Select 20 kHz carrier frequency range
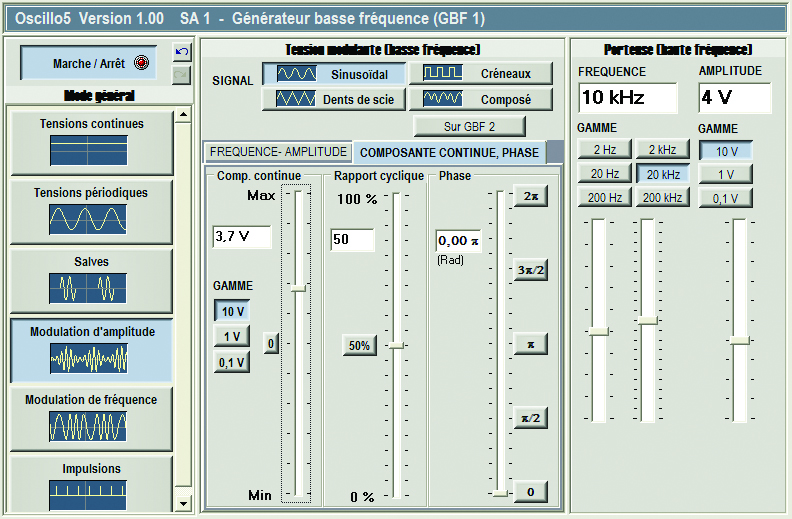This screenshot has height=519, width=792. point(663,174)
